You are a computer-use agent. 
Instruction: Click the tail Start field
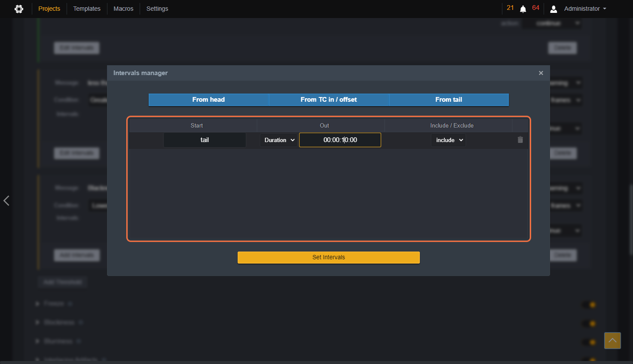(x=205, y=140)
